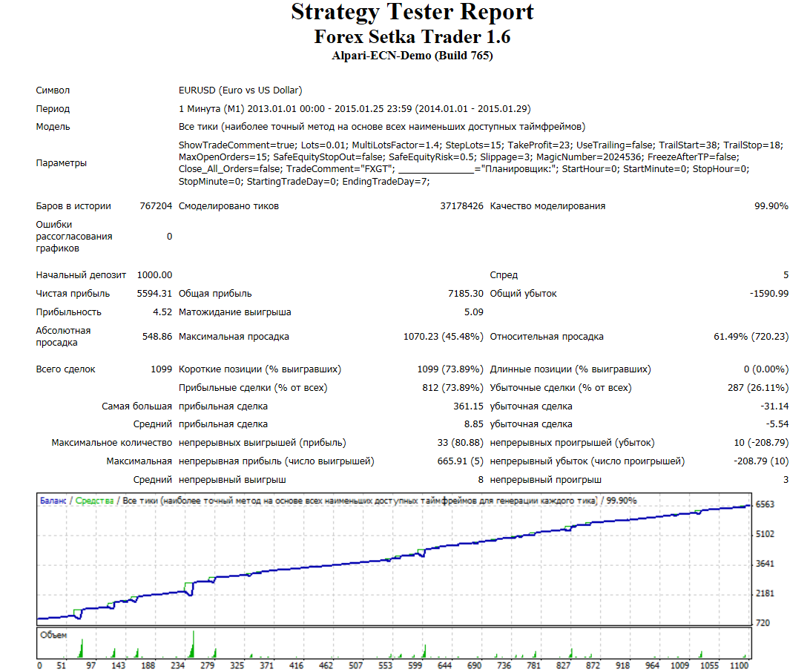
Task: Click the MaxOpenOrders=15 parameters line
Action: click(x=458, y=157)
